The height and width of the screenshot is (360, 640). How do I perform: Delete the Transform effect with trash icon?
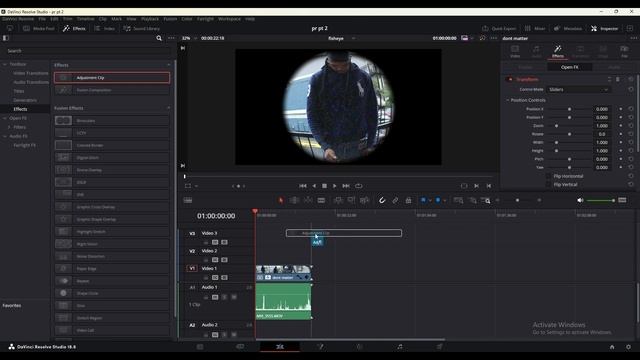618,79
